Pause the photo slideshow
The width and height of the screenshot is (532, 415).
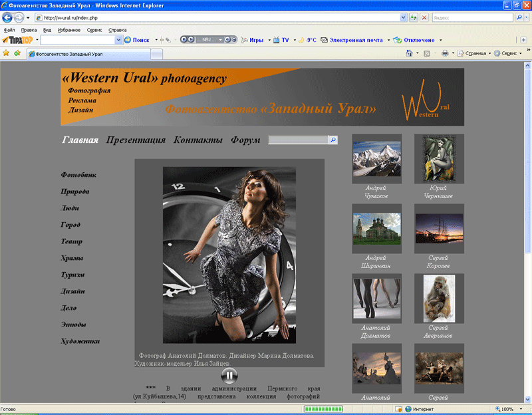(x=229, y=376)
